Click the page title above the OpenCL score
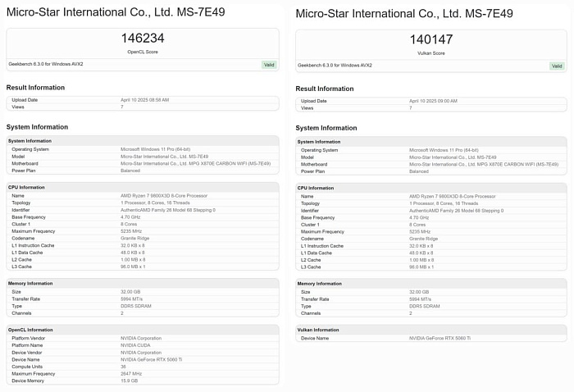The width and height of the screenshot is (574, 392). (116, 12)
